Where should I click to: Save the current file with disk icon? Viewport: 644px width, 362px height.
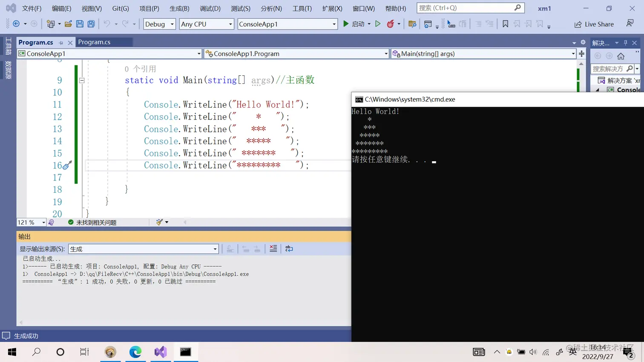(80, 24)
